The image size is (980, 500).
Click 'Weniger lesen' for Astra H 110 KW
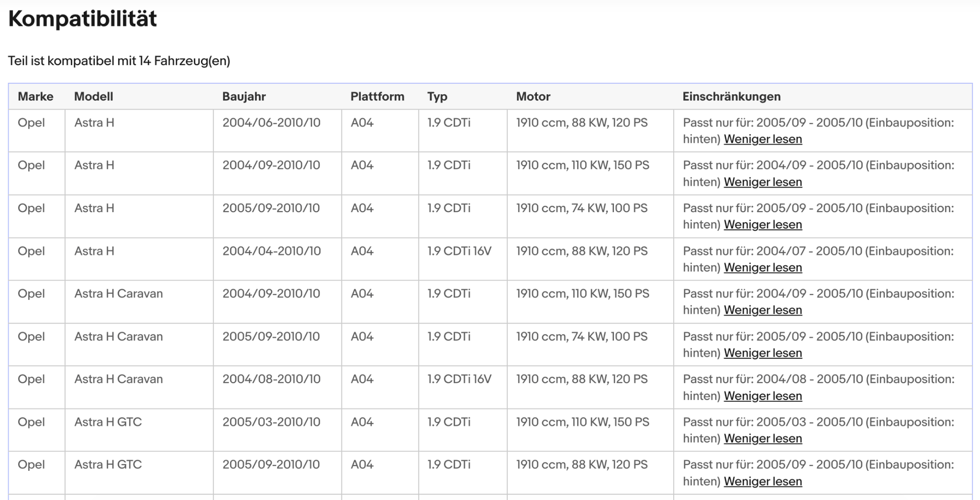[762, 182]
